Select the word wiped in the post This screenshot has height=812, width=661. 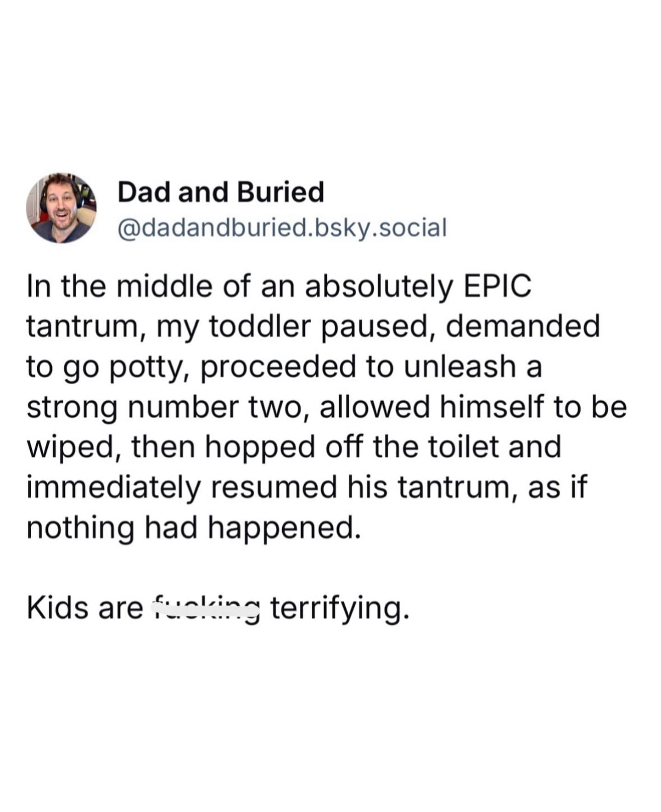click(74, 447)
